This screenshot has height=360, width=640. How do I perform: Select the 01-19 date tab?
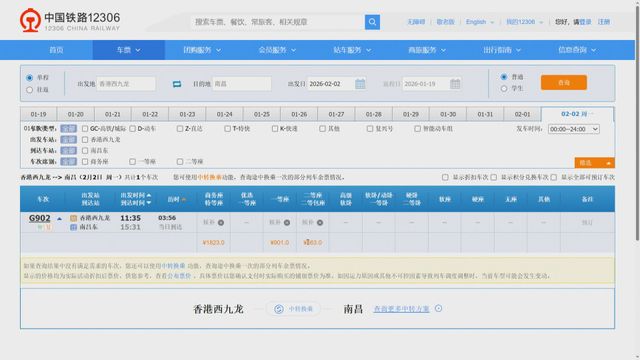pyautogui.click(x=38, y=114)
